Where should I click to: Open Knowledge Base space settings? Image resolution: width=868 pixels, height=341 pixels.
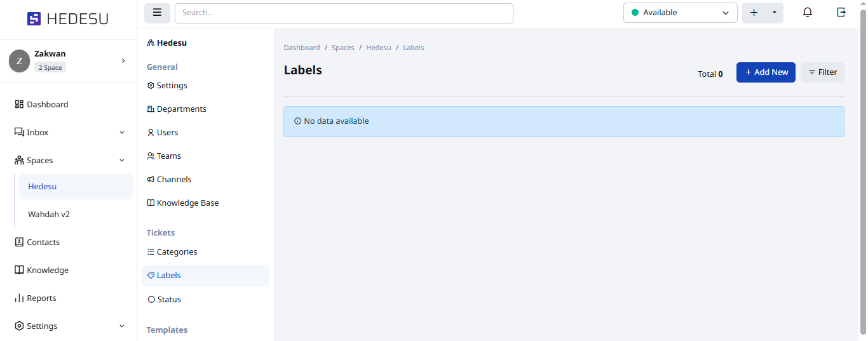tap(187, 203)
